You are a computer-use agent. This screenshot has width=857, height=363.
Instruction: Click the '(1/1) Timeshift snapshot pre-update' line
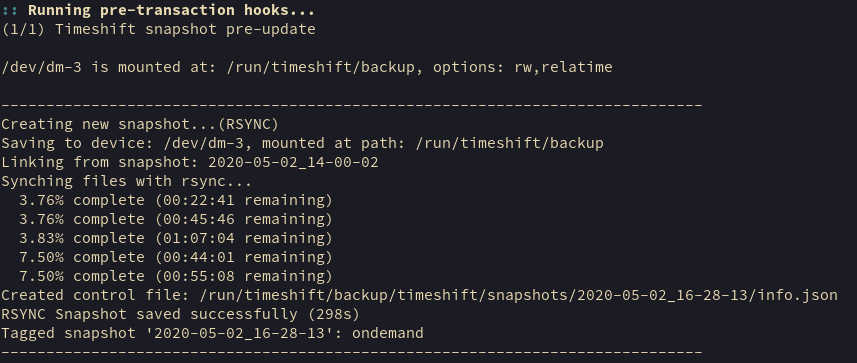pos(159,29)
